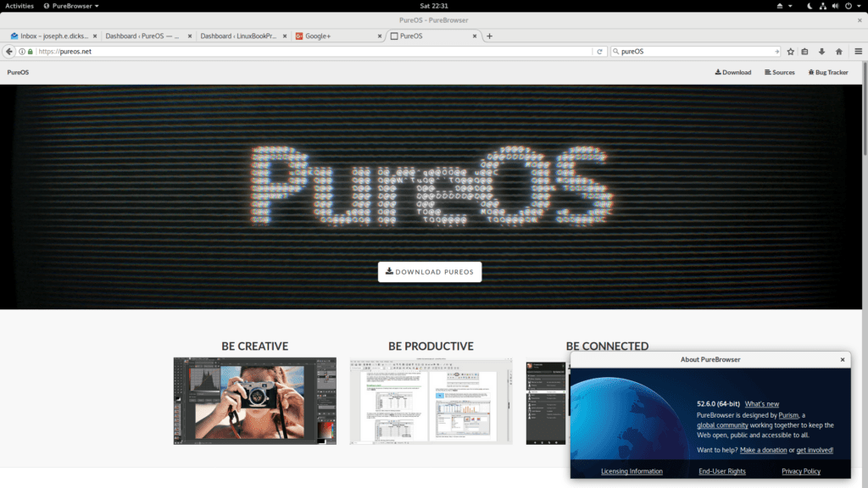Bookmark this page with the star

click(791, 52)
